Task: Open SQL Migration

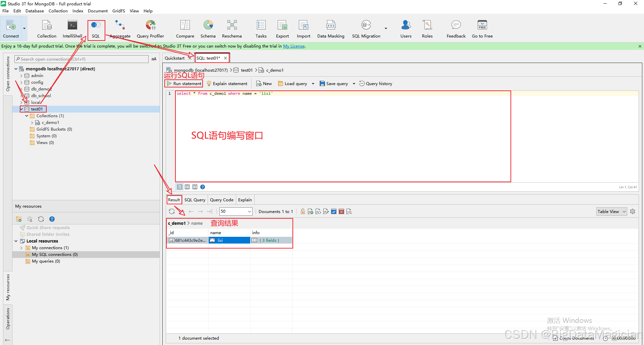Action: tap(366, 29)
